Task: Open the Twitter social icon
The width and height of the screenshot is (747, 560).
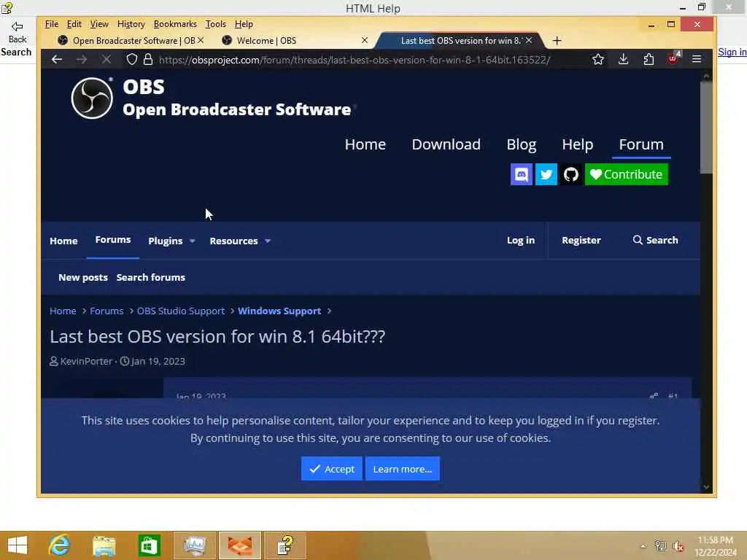Action: 546,174
